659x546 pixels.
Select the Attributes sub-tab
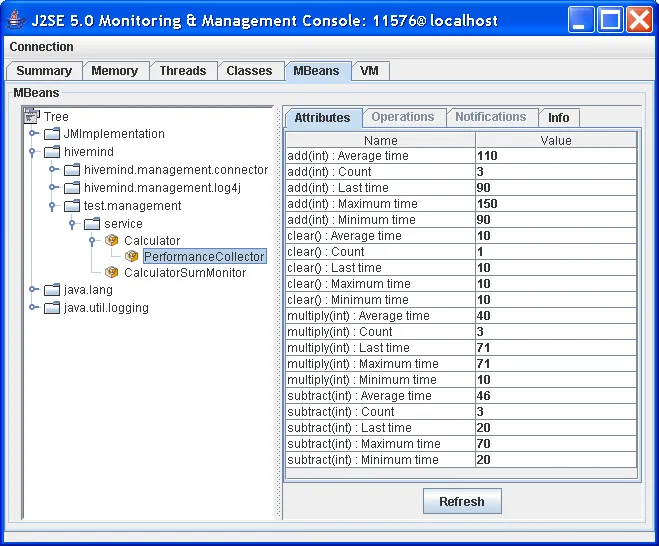pos(322,118)
